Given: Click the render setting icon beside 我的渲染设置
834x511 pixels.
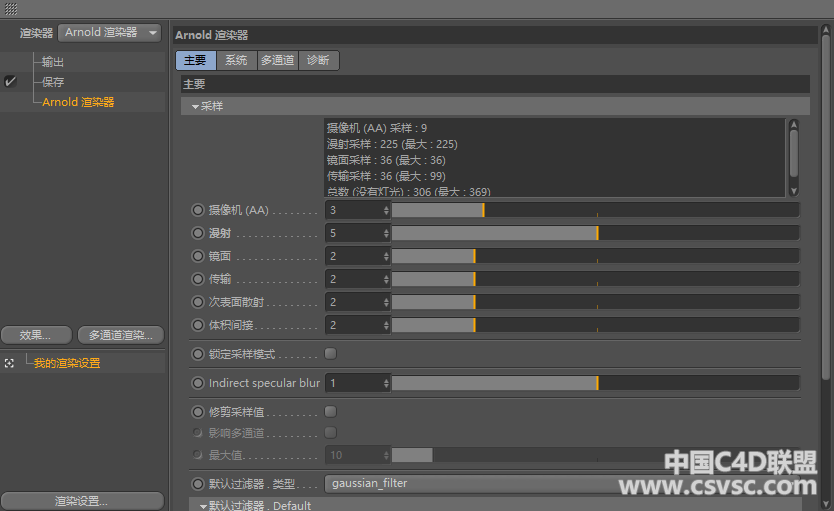Looking at the screenshot, I should [x=9, y=363].
